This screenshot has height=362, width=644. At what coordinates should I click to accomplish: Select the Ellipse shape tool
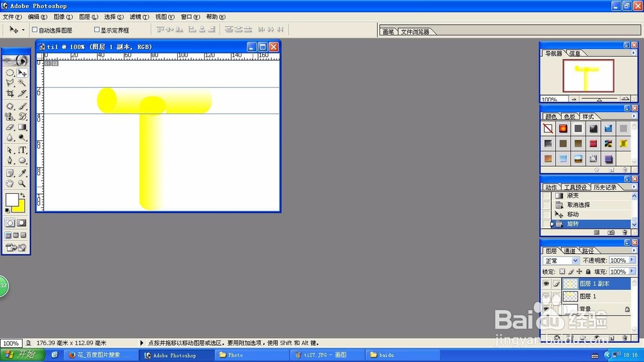tap(22, 160)
